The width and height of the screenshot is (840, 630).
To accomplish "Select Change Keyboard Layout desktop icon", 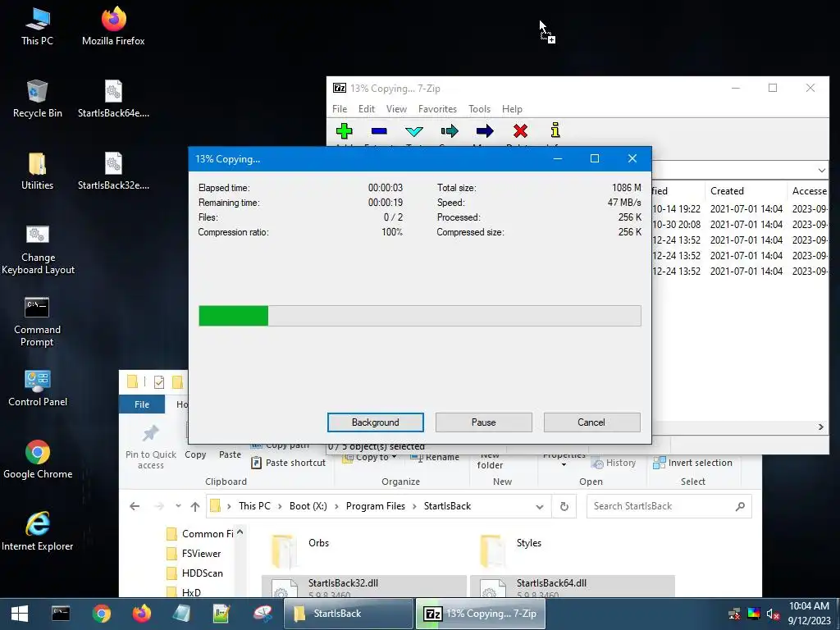I will 38,249.
